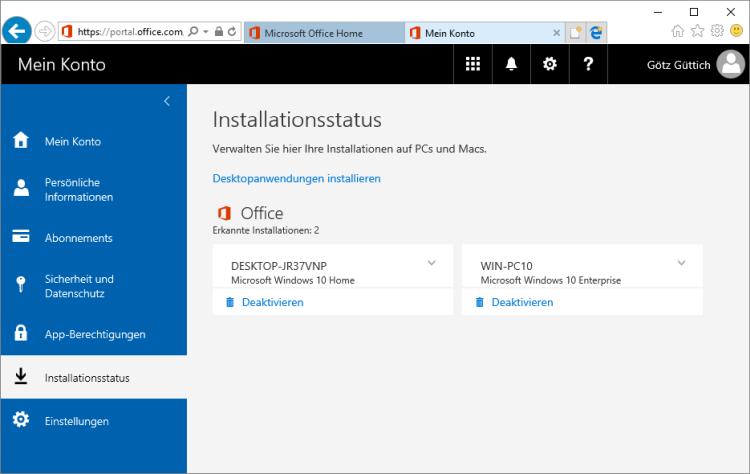The width and height of the screenshot is (750, 474).
Task: Collapse the left navigation sidebar
Action: pos(167,101)
